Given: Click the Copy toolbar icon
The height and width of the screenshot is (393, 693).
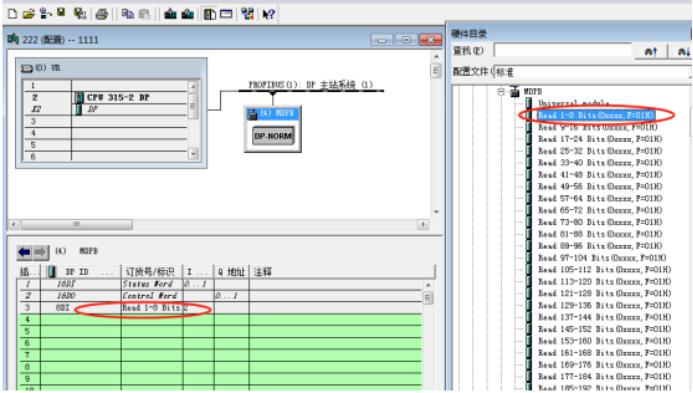Looking at the screenshot, I should pos(128,14).
